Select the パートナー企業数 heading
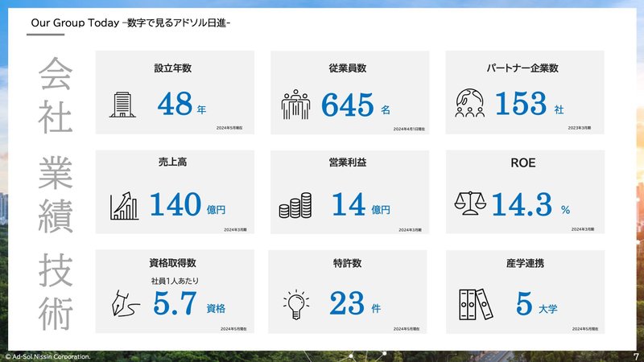 [x=522, y=68]
